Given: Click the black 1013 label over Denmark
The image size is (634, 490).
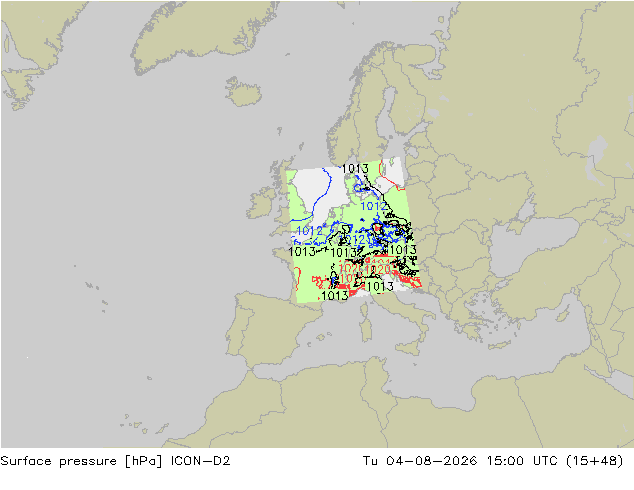Looking at the screenshot, I should [355, 168].
